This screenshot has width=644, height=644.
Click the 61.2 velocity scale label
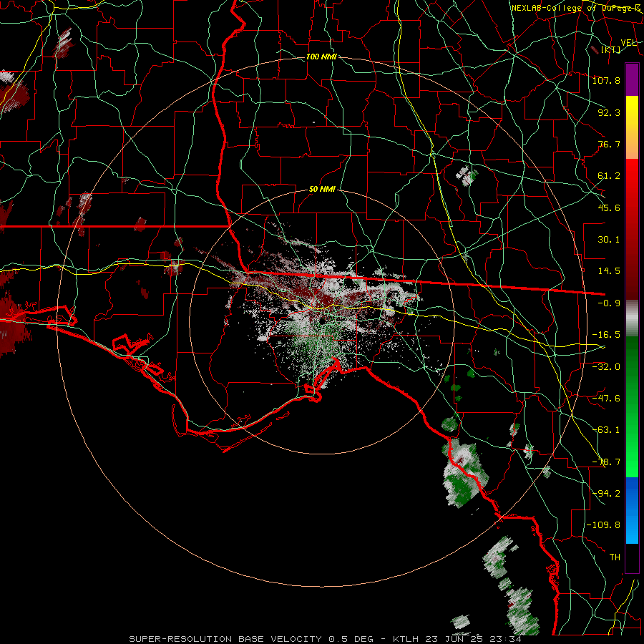(609, 176)
